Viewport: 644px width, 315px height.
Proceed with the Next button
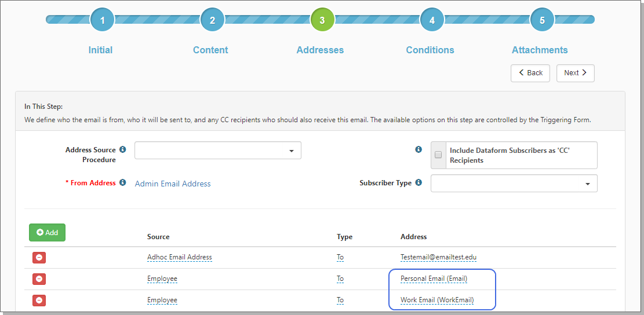click(575, 73)
